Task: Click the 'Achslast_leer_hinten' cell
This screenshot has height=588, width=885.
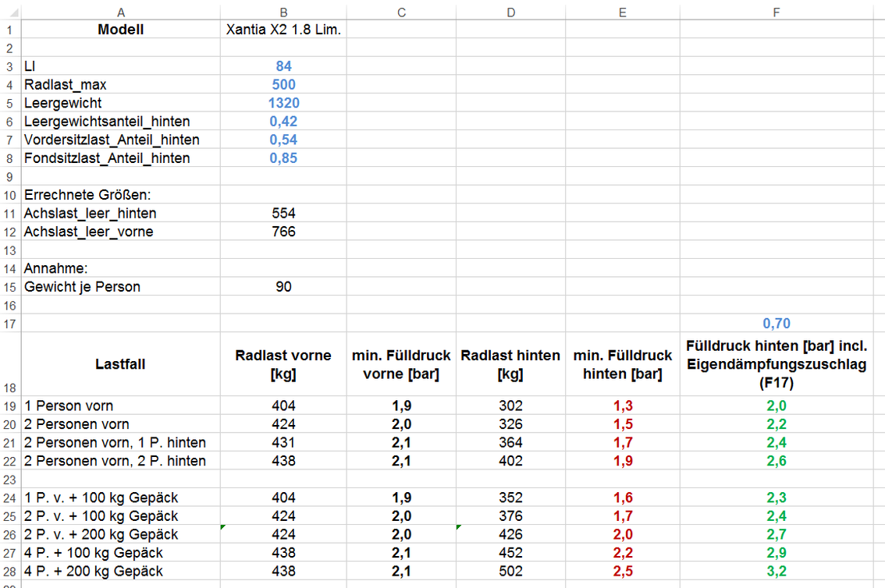Action: tap(121, 213)
